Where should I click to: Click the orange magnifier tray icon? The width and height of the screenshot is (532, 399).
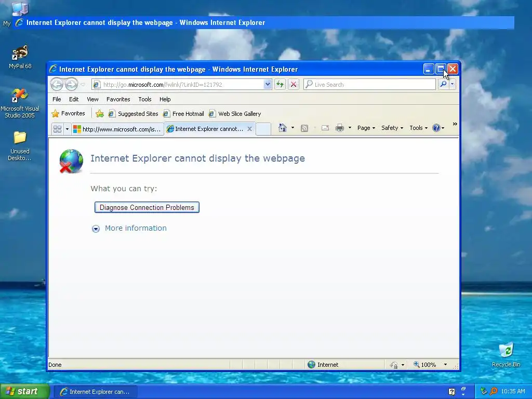[494, 392]
